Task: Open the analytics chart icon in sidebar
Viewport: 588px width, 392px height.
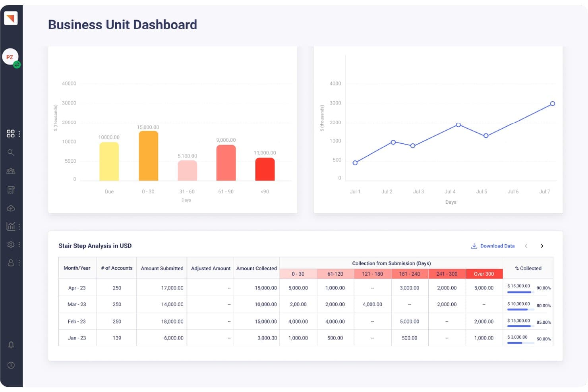Action: 11,226
